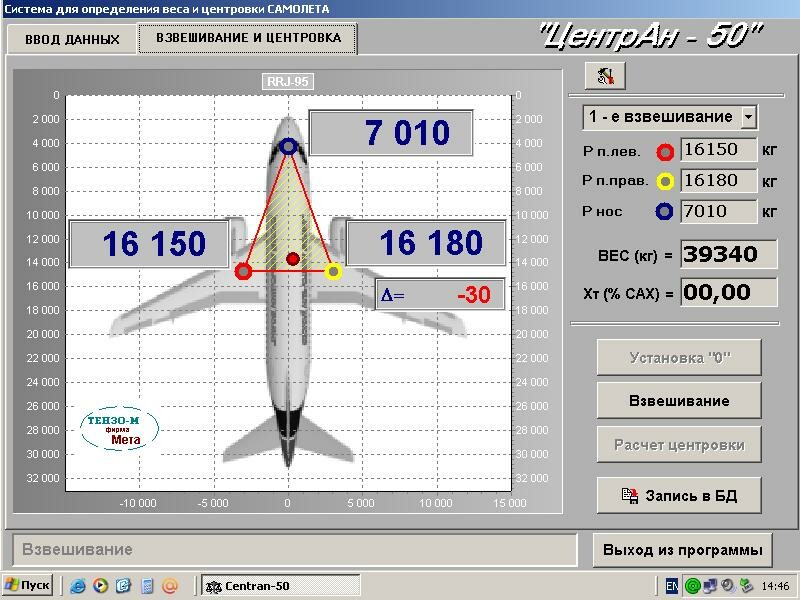Expand the weighing number dropdown arrow
Screen dimensions: 800x600
click(748, 117)
